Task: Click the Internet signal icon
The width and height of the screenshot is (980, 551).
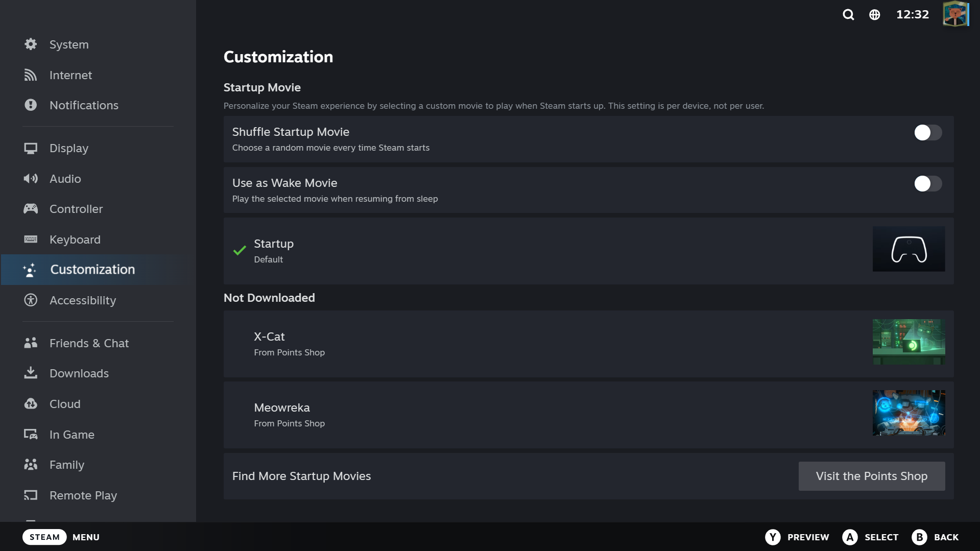Action: 31,75
